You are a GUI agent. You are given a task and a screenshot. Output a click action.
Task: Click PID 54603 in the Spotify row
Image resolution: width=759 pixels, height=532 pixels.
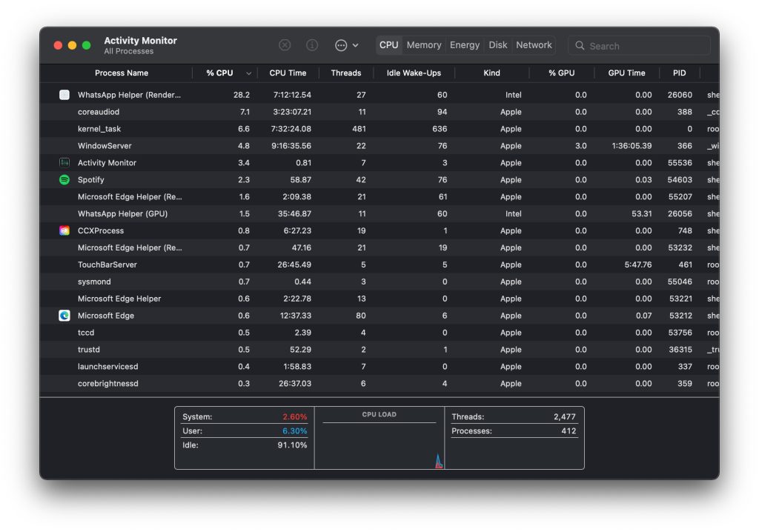coord(680,179)
